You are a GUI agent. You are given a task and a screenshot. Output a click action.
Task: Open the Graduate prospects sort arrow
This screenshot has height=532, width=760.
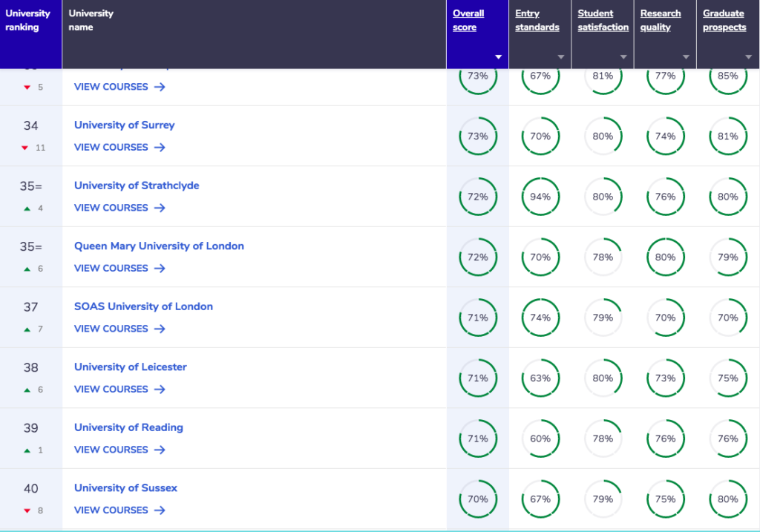pyautogui.click(x=748, y=57)
